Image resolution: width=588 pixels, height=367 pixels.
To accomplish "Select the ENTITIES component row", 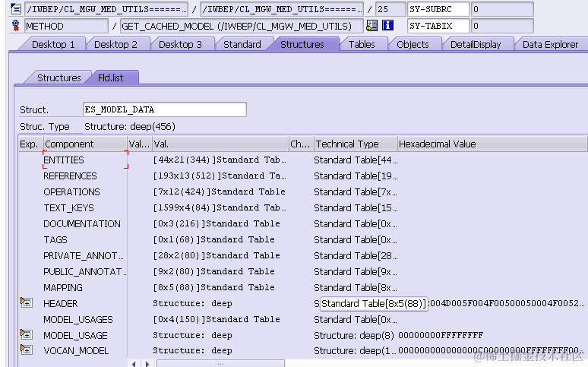I will click(x=85, y=160).
